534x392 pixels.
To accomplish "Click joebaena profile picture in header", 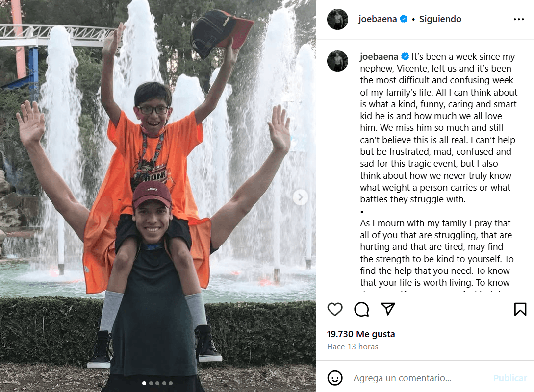I will tap(337, 20).
